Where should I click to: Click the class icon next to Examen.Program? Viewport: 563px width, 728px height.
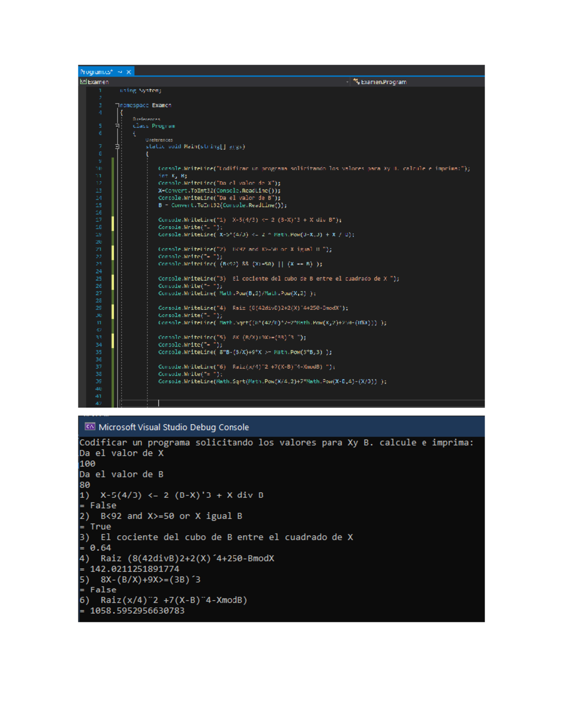pyautogui.click(x=357, y=82)
